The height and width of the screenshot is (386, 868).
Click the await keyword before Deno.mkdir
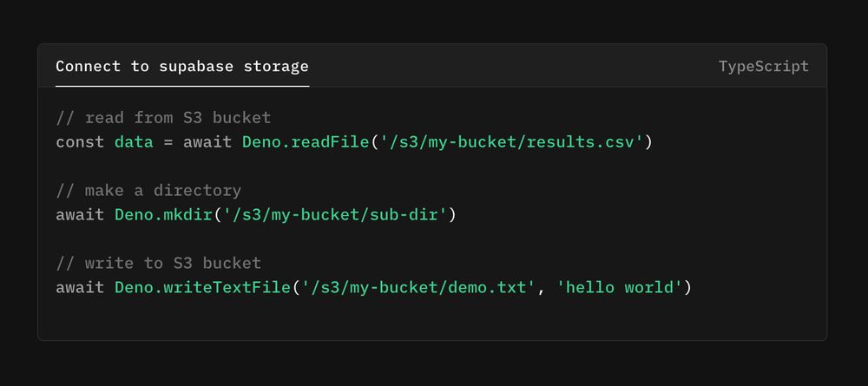pos(80,214)
